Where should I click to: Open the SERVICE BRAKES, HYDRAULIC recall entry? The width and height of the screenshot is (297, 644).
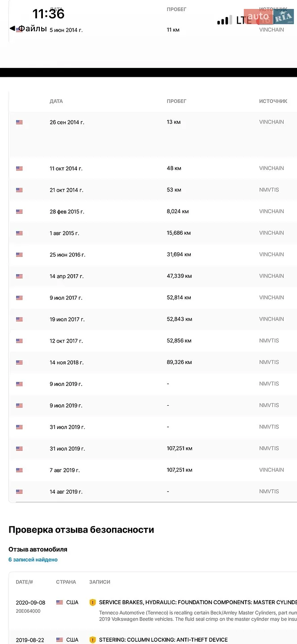pos(198,602)
